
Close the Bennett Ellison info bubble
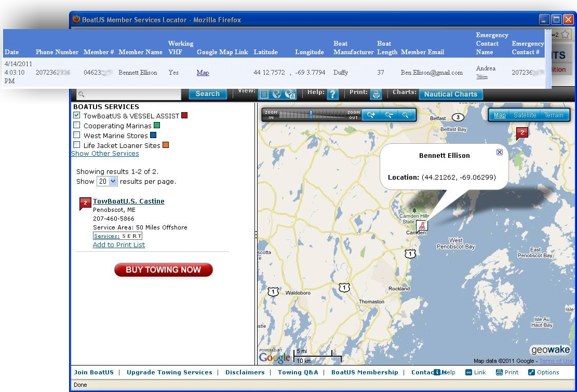click(499, 152)
